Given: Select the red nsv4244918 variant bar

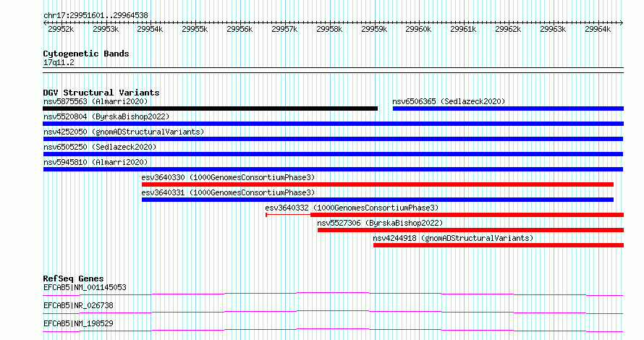Looking at the screenshot, I should pos(499,245).
